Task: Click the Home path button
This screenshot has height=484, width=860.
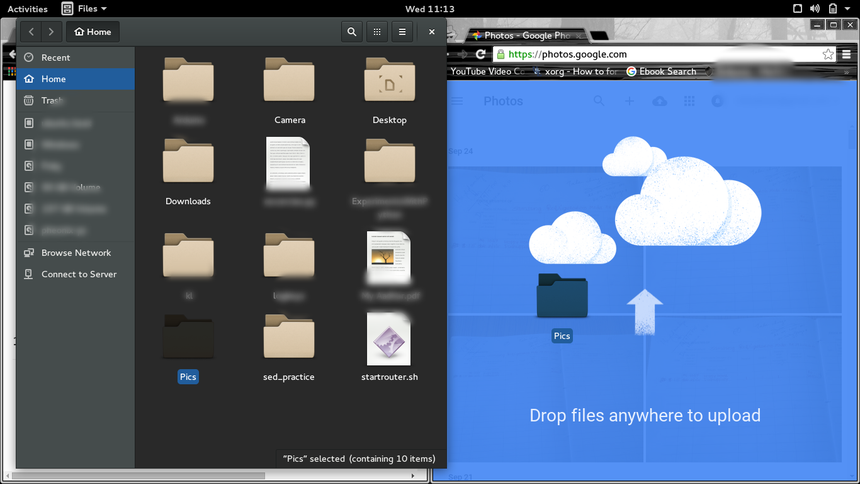Action: pyautogui.click(x=93, y=32)
